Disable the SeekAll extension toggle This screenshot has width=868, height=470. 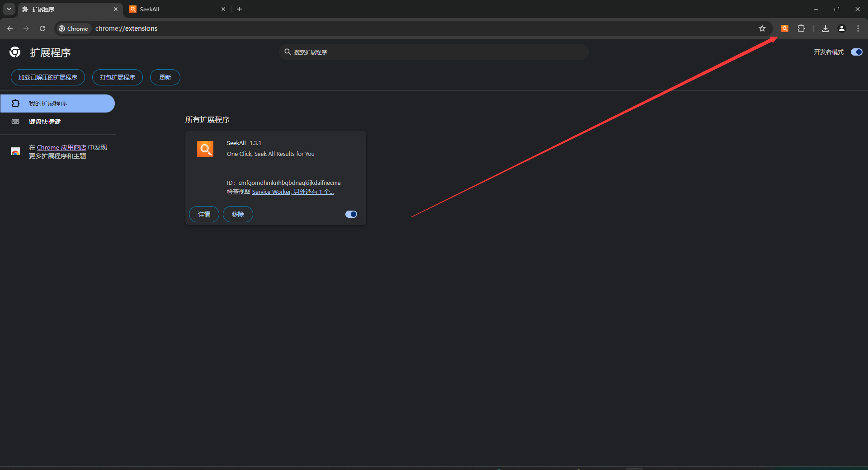[351, 214]
